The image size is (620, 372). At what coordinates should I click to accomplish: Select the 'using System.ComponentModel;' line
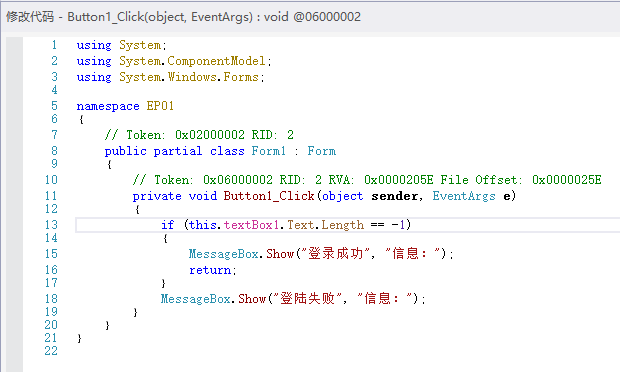pyautogui.click(x=174, y=61)
